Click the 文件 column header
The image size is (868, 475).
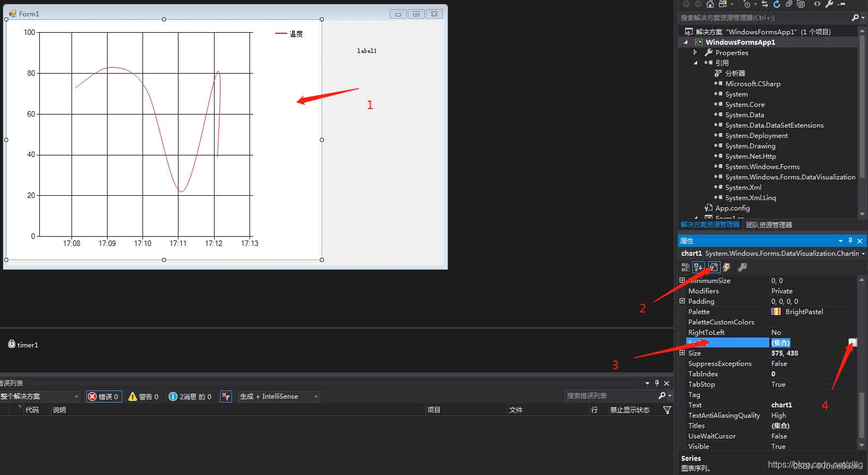point(516,410)
